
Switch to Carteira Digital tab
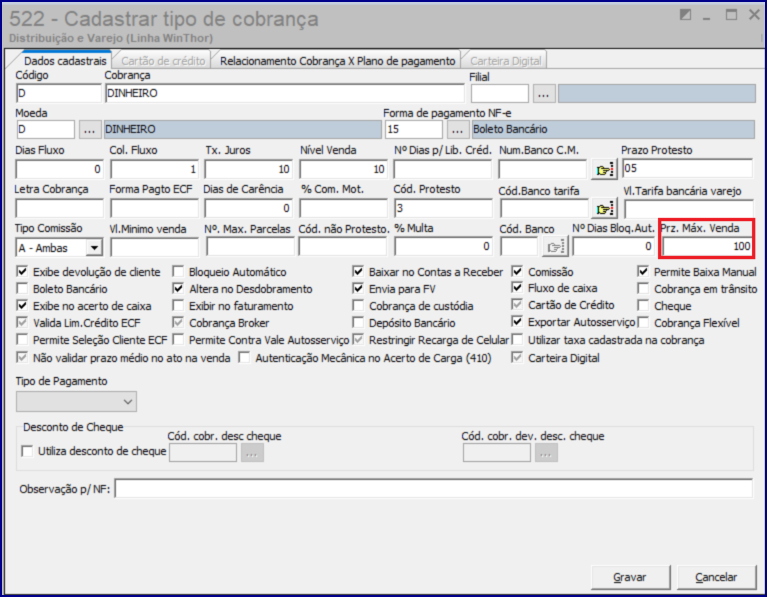click(505, 61)
